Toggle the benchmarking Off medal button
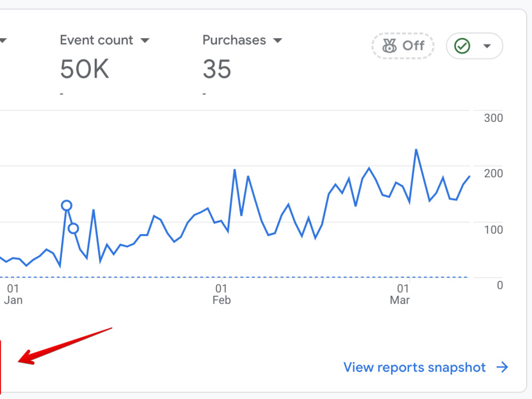This screenshot has width=532, height=399. [403, 46]
